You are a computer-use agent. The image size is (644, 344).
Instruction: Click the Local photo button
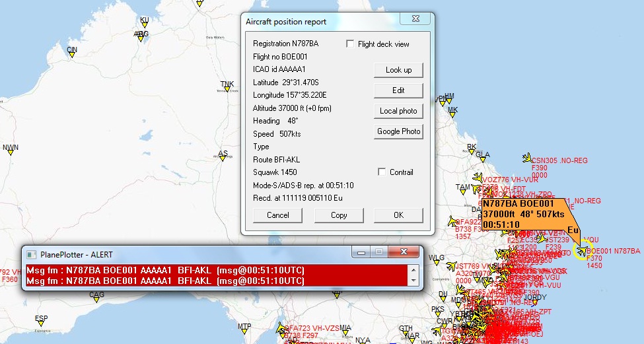pyautogui.click(x=398, y=111)
